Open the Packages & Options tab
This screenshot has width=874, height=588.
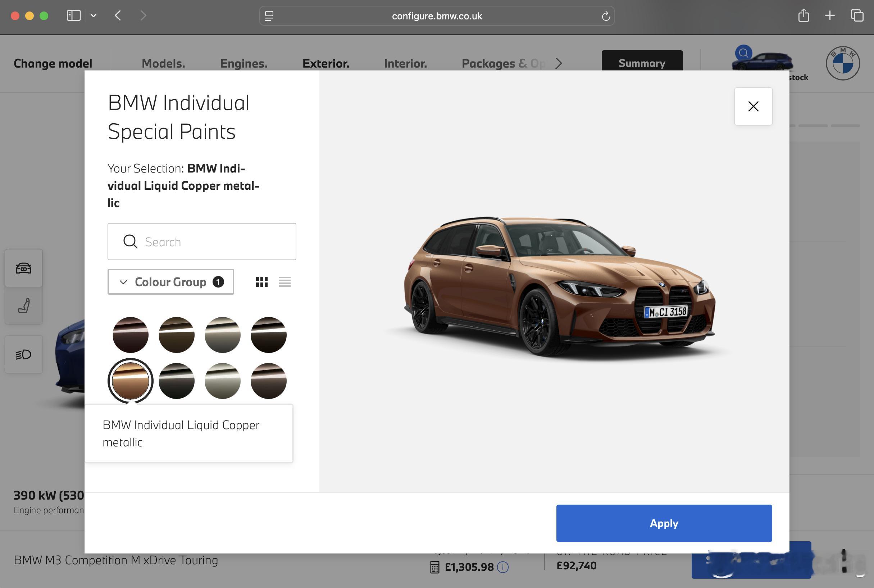point(504,63)
